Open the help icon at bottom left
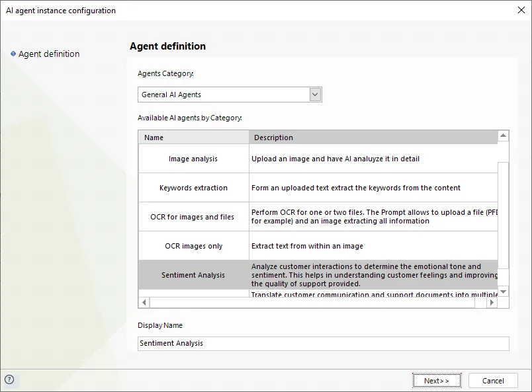The image size is (532, 392). click(9, 379)
